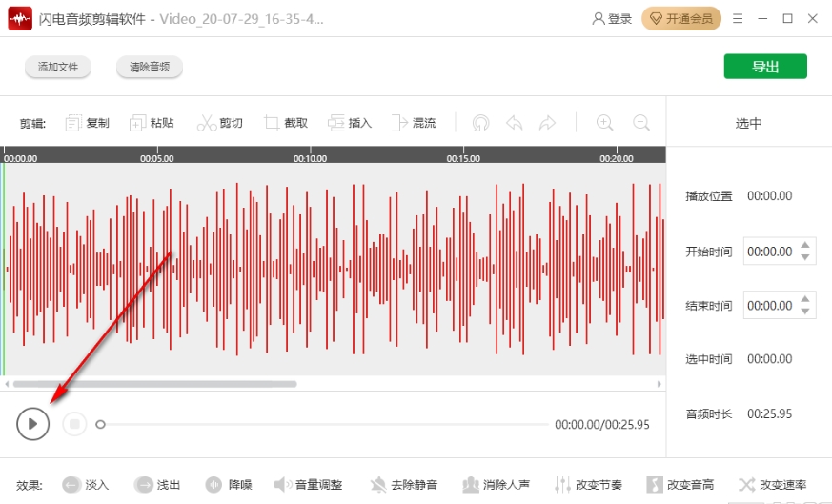Select the Cut (剪切) scissors tool
Screen dimensions: 832x504
[219, 123]
